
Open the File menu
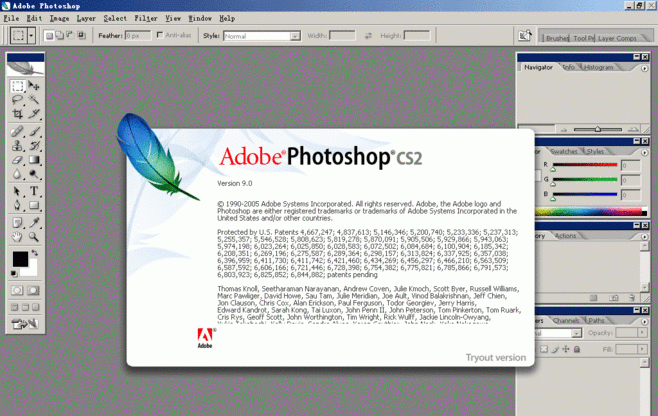(x=11, y=18)
